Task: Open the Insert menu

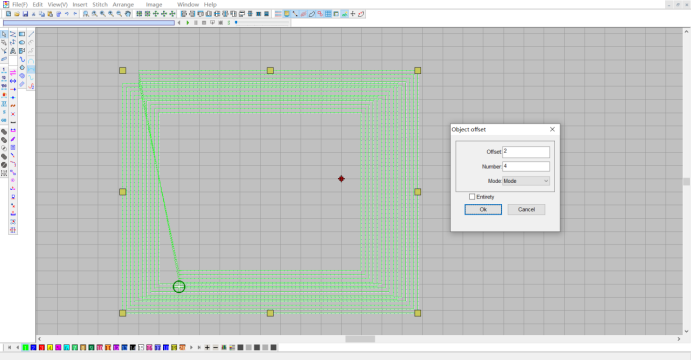Action: [x=80, y=4]
